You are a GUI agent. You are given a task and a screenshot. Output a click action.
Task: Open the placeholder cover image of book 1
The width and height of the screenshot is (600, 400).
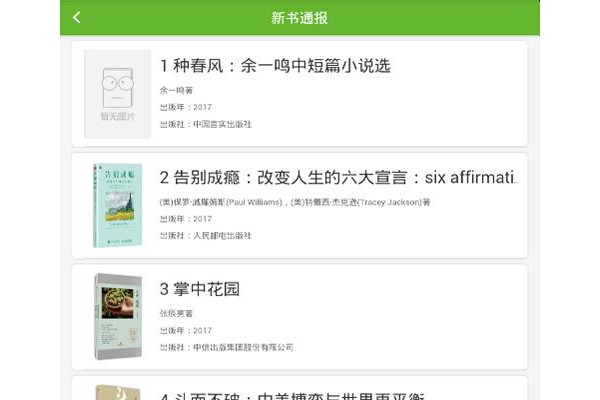[117, 94]
